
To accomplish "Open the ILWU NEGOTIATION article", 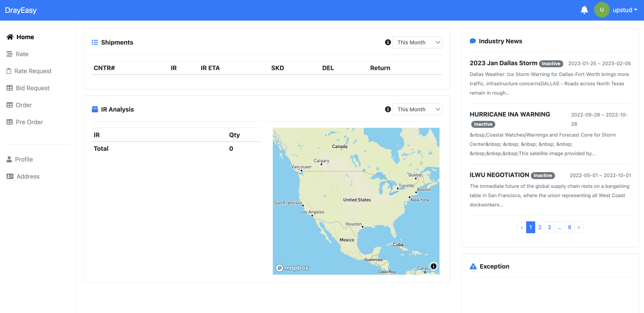I will tap(499, 175).
